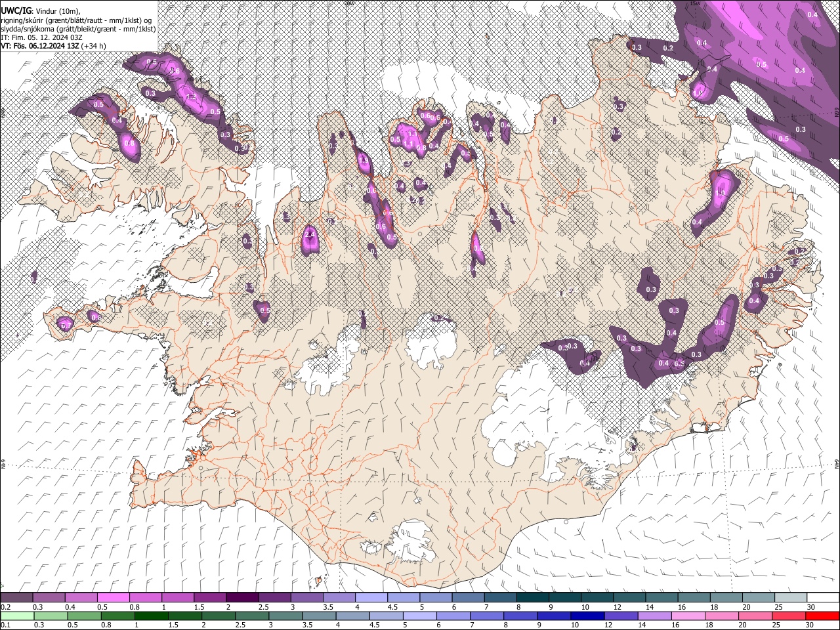Viewport: 840px width, 630px height.
Task: Click upper legend swatch between 0.8 and 1
Action: (146, 597)
